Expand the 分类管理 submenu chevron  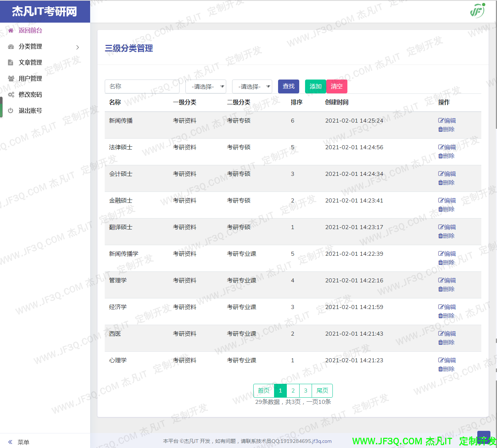pos(77,47)
